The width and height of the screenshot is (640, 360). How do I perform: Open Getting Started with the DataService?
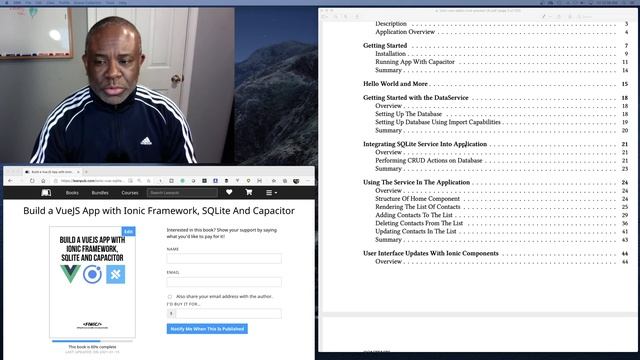[416, 98]
